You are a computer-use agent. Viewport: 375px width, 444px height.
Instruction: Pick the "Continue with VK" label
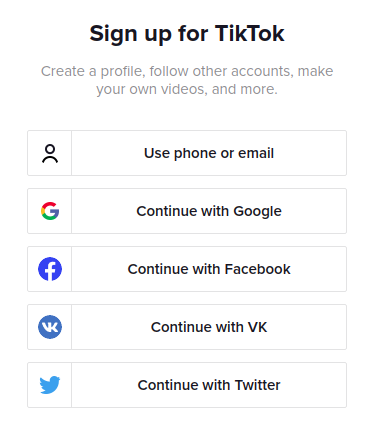click(209, 327)
